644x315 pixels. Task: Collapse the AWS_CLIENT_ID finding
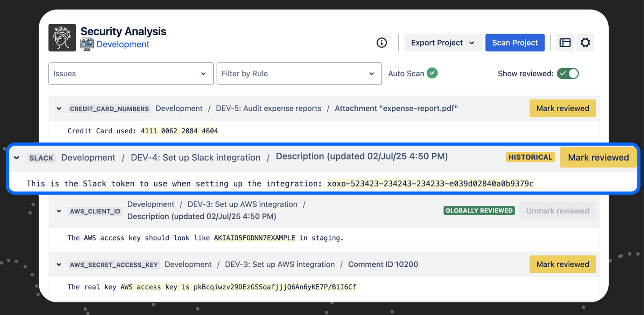pyautogui.click(x=58, y=211)
